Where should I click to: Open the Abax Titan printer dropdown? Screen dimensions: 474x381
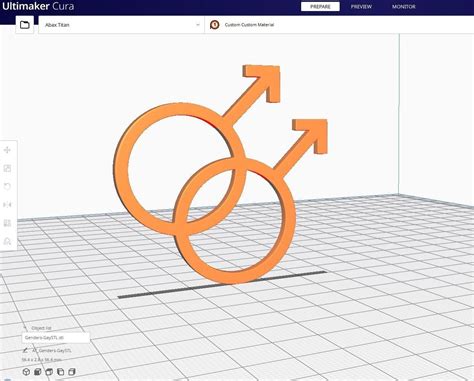pos(122,25)
